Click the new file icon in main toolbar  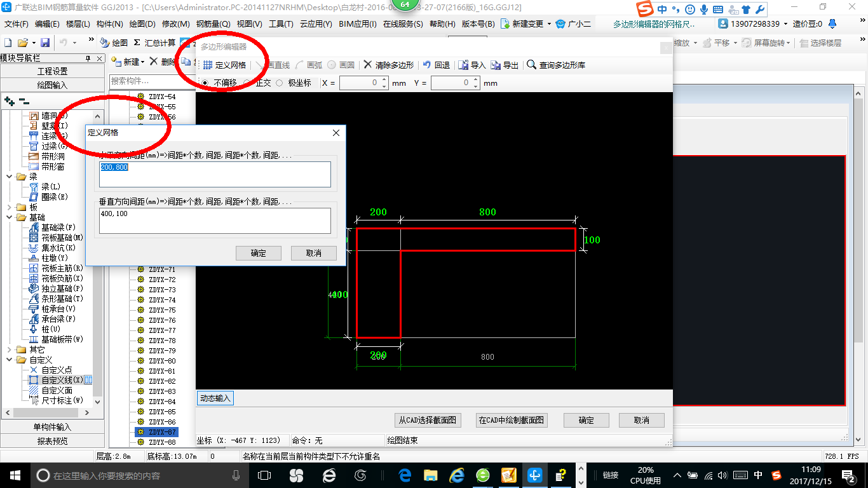pos(8,43)
